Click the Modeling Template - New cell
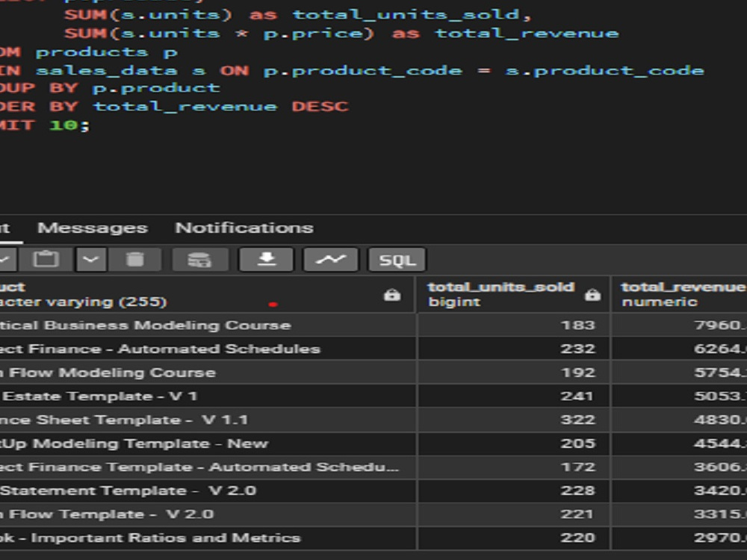This screenshot has height=560, width=747. tap(207, 444)
